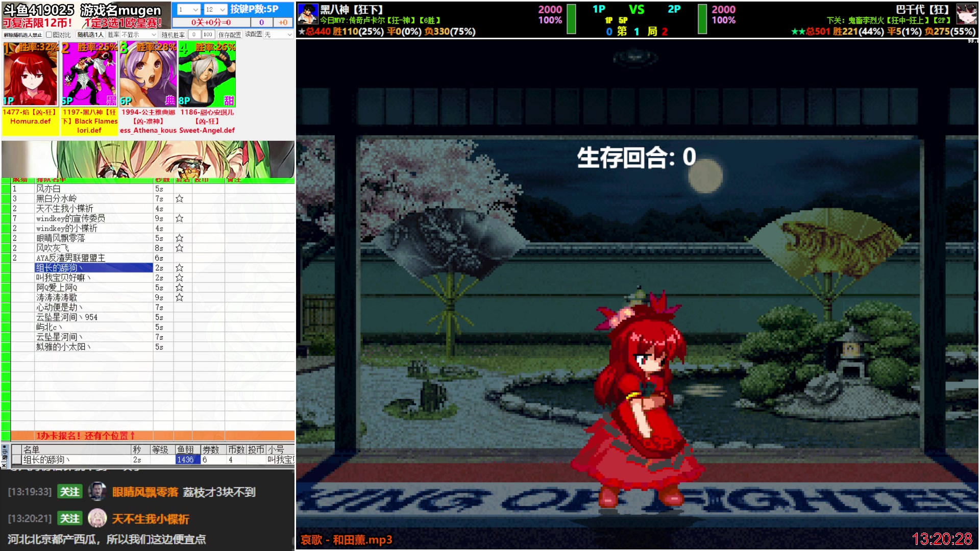Click the 1186-甜心安琪儿 Sweet-Angel.def label
The width and height of the screenshot is (980, 551).
[207, 121]
